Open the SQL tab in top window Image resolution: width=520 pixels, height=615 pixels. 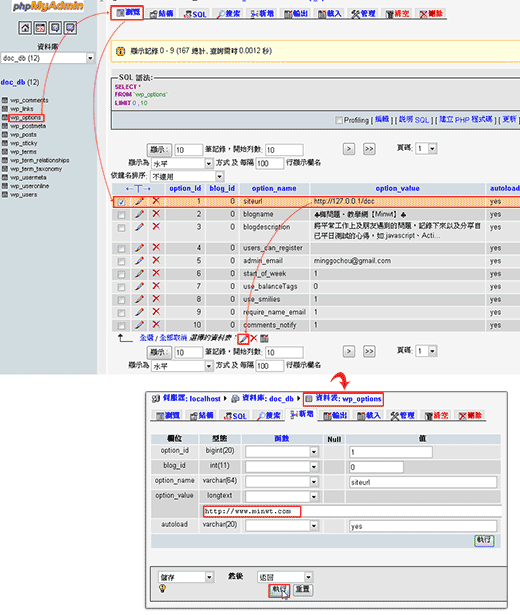(195, 14)
